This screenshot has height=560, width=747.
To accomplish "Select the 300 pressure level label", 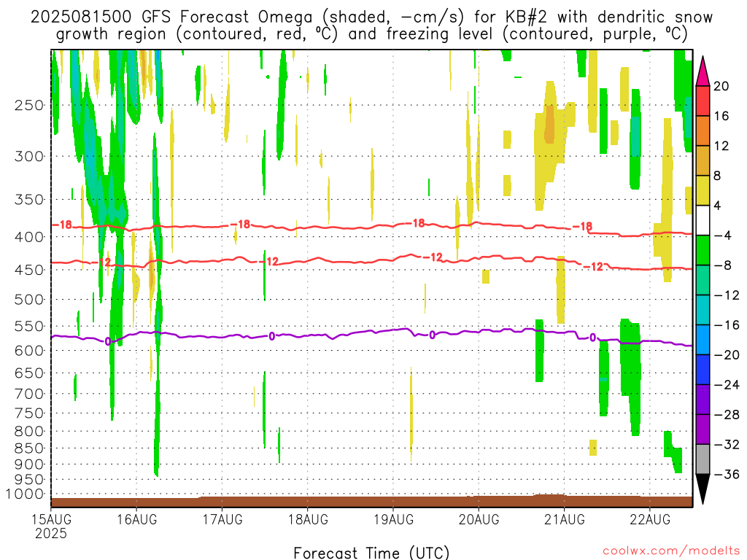I will tap(29, 156).
